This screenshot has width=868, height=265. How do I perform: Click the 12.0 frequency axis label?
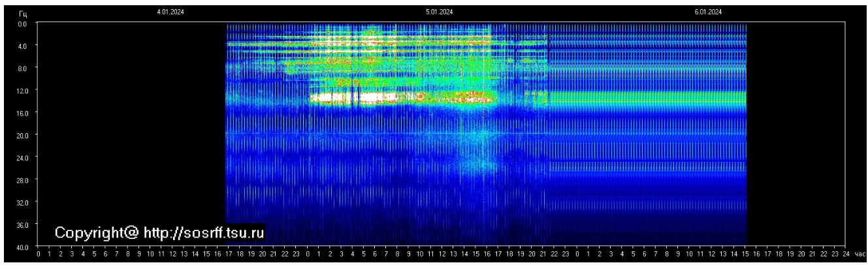coord(22,90)
